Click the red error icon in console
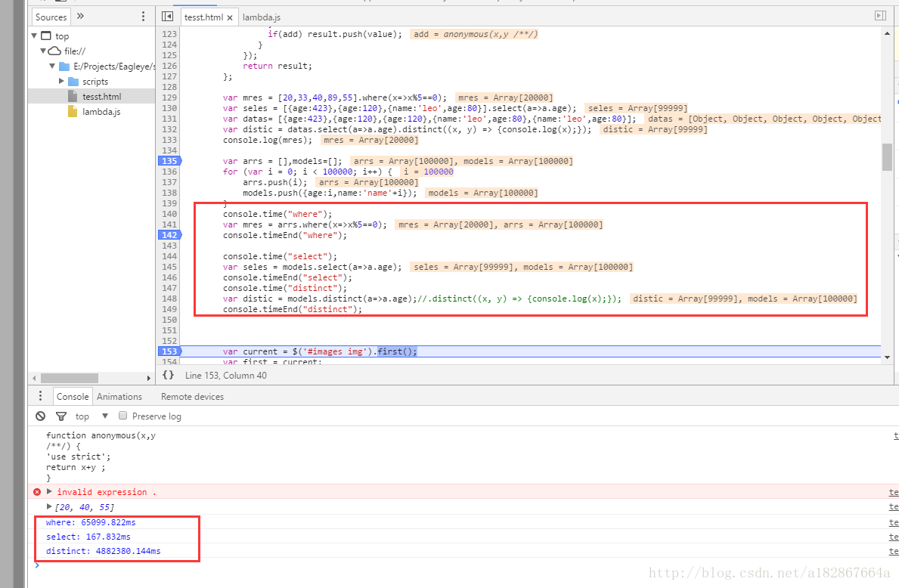The width and height of the screenshot is (899, 588). (x=37, y=492)
